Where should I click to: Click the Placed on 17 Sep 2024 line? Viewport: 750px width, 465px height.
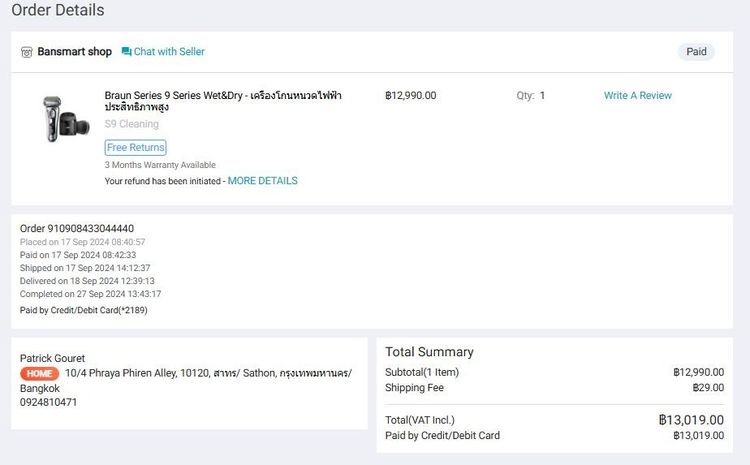point(82,242)
